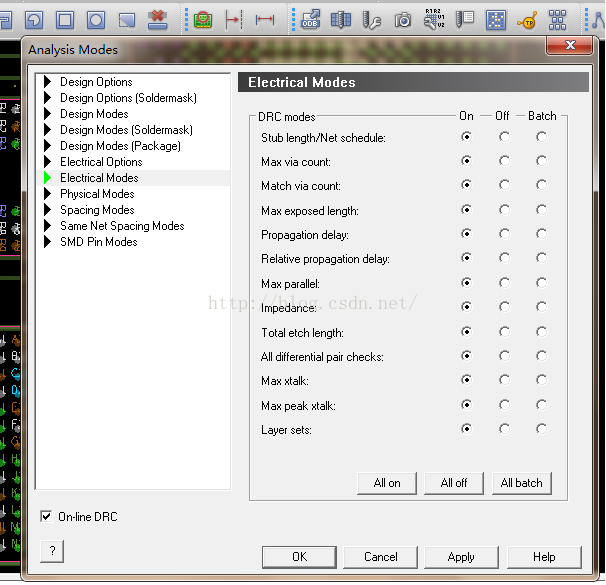This screenshot has height=585, width=606.
Task: Click the ODB export toolbar icon
Action: point(311,19)
